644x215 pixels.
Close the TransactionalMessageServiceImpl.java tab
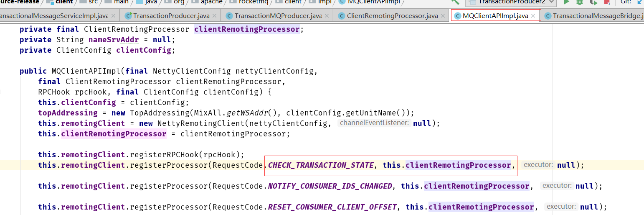(x=113, y=16)
